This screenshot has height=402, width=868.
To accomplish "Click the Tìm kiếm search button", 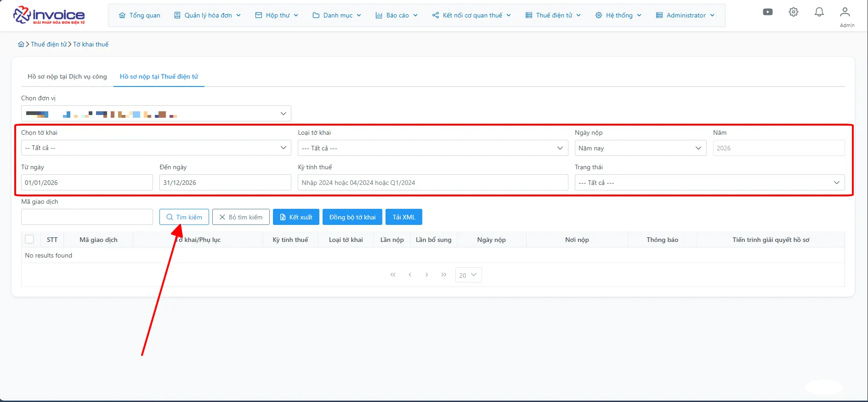I will (184, 217).
